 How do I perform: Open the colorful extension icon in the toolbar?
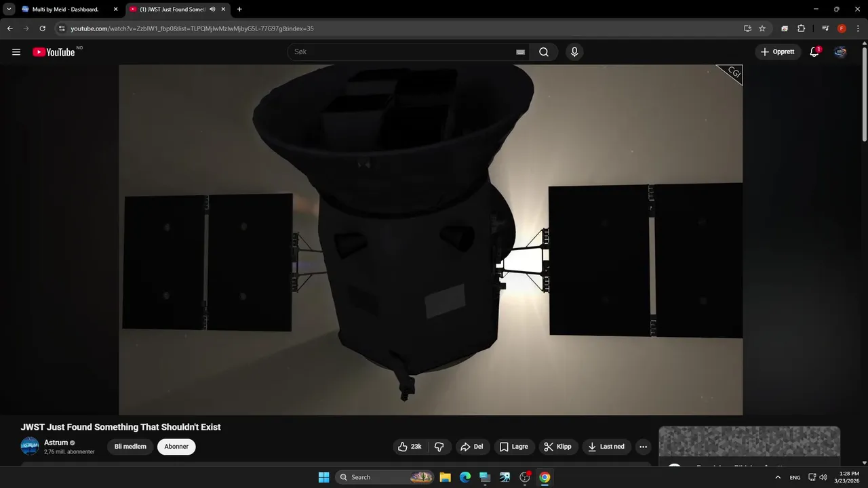pyautogui.click(x=785, y=28)
